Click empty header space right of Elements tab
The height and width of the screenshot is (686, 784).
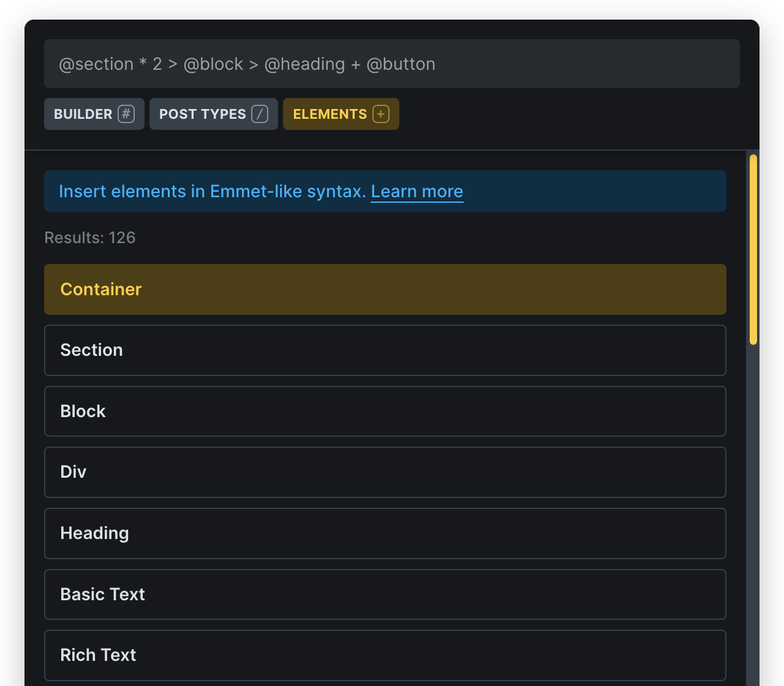click(570, 114)
